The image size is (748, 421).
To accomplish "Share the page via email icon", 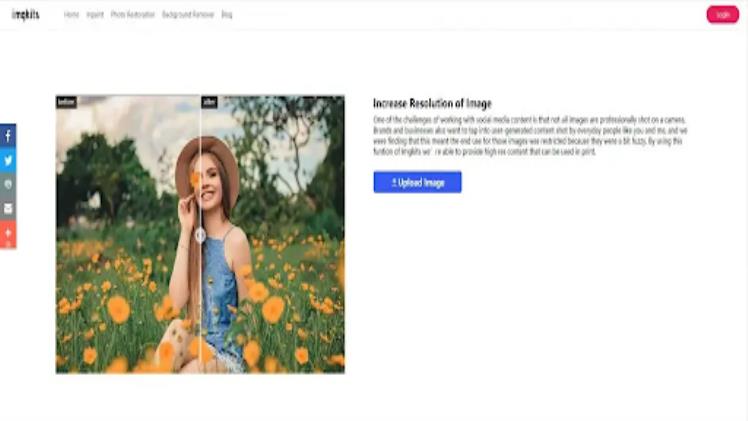I will pos(8,208).
